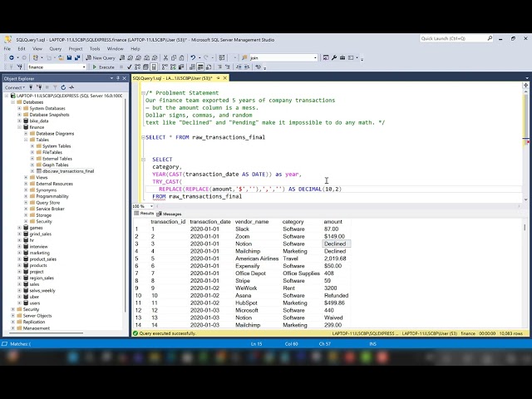Switch output to Results to Text

(192, 67)
